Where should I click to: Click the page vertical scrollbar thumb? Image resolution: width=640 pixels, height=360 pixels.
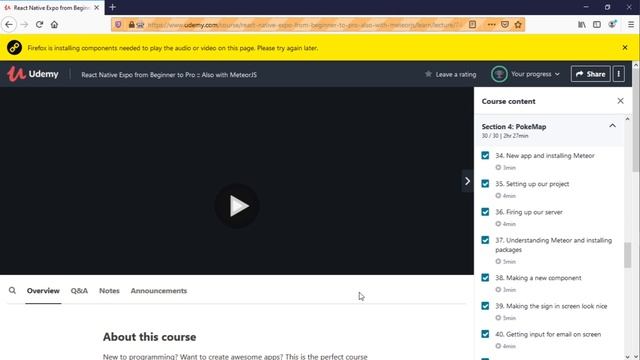coord(636,120)
